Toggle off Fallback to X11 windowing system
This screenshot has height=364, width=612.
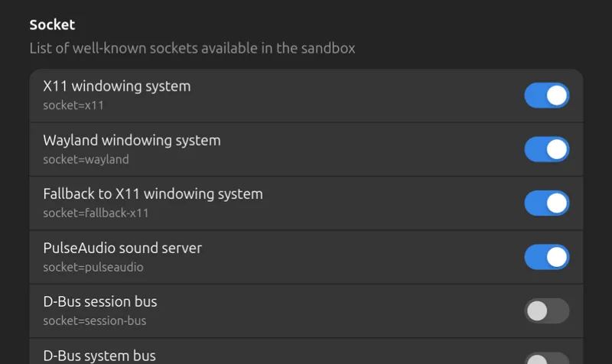pyautogui.click(x=546, y=203)
